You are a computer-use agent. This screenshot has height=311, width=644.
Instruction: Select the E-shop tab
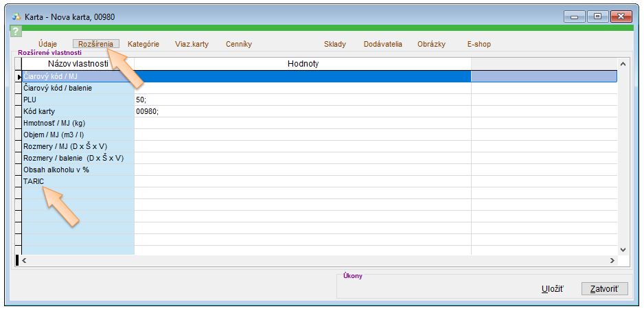pyautogui.click(x=479, y=44)
